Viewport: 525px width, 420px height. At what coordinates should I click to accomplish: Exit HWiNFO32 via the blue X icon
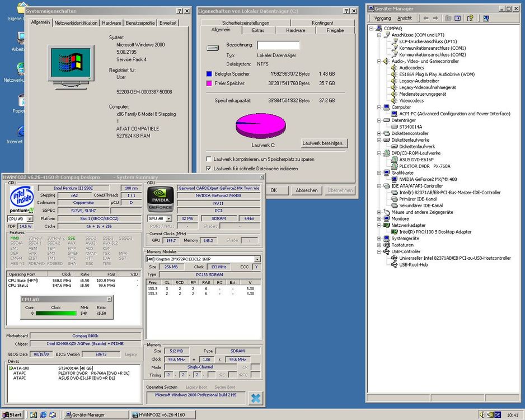256,398
